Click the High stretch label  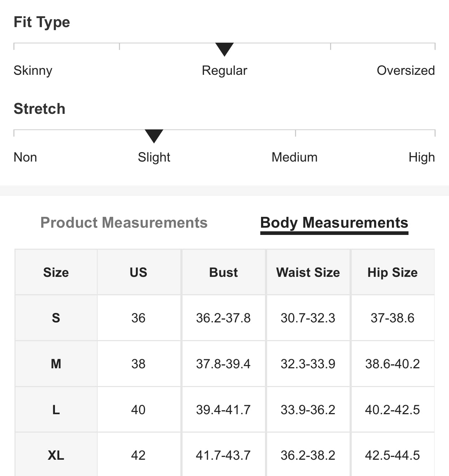click(422, 157)
